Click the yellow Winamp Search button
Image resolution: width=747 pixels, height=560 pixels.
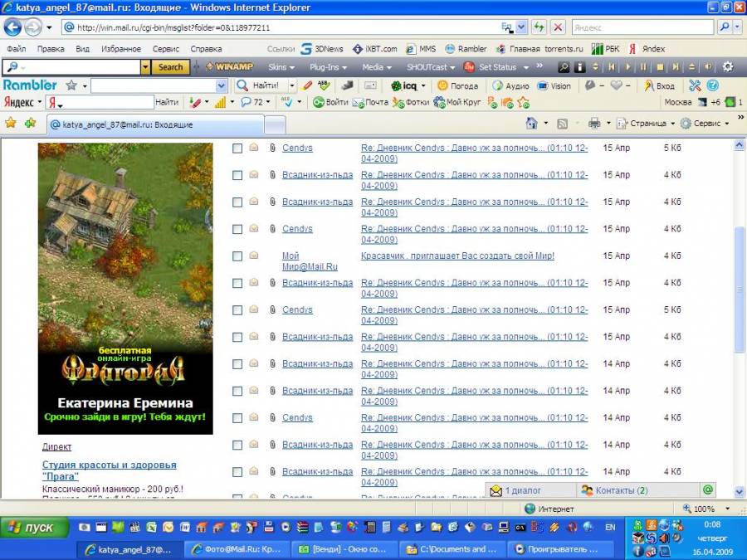pos(170,67)
